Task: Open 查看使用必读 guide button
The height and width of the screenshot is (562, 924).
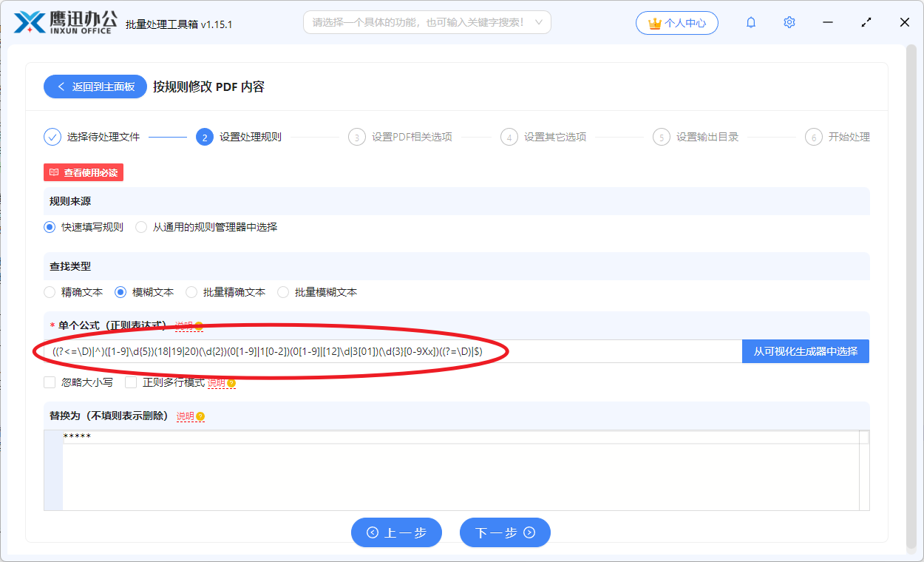Action: (84, 172)
